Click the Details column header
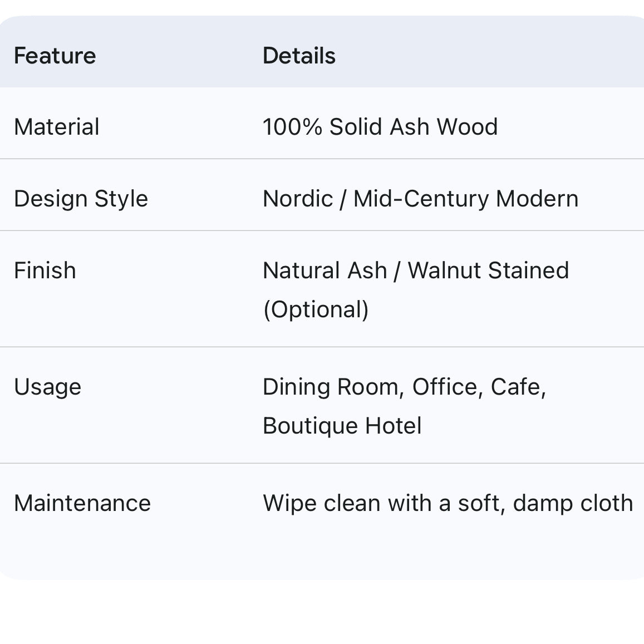This screenshot has width=644, height=644. coord(299,56)
